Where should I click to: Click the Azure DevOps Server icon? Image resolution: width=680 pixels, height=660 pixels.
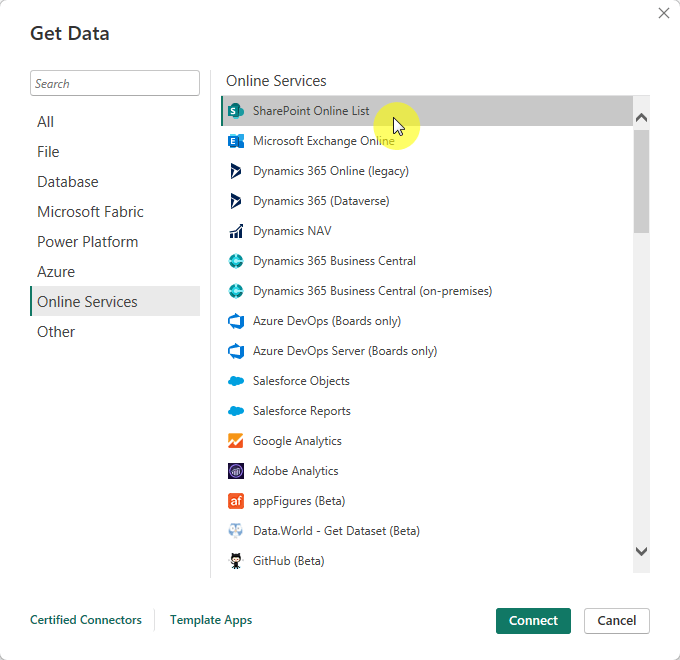[x=236, y=351]
